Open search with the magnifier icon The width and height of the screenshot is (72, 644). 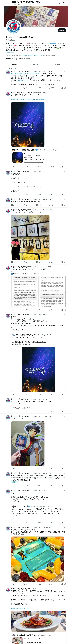point(64,3)
